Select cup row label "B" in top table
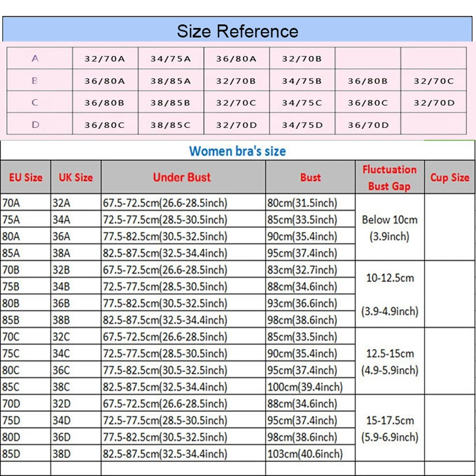 pyautogui.click(x=35, y=80)
